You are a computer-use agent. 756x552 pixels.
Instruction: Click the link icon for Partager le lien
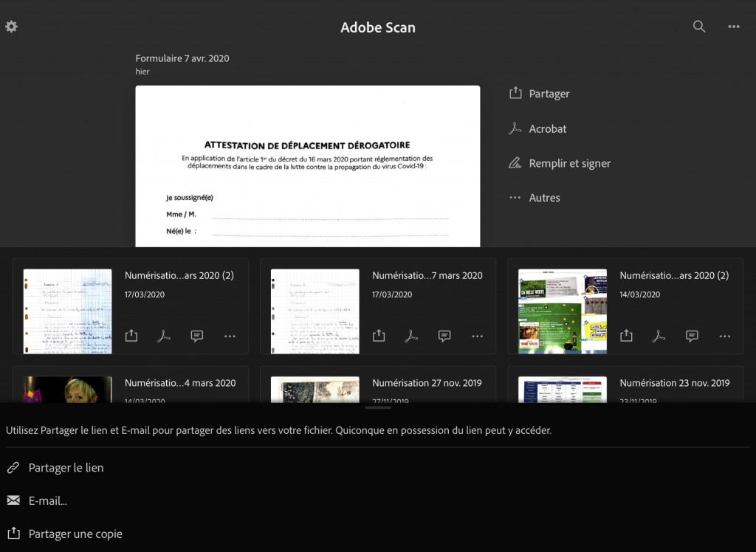[13, 467]
